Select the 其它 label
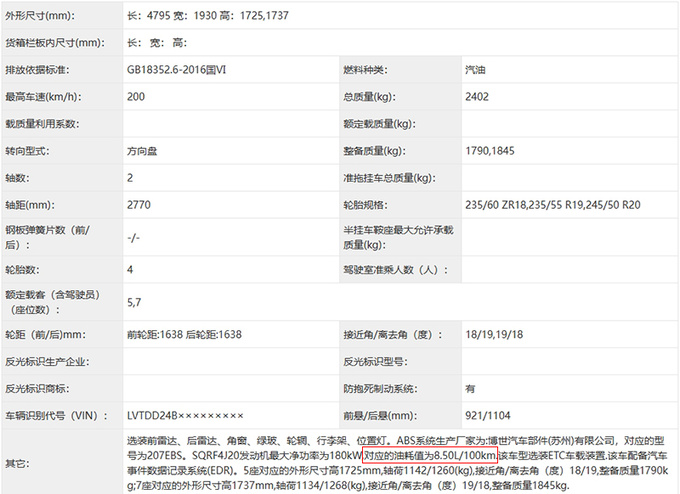This screenshot has width=680, height=494. [17, 464]
